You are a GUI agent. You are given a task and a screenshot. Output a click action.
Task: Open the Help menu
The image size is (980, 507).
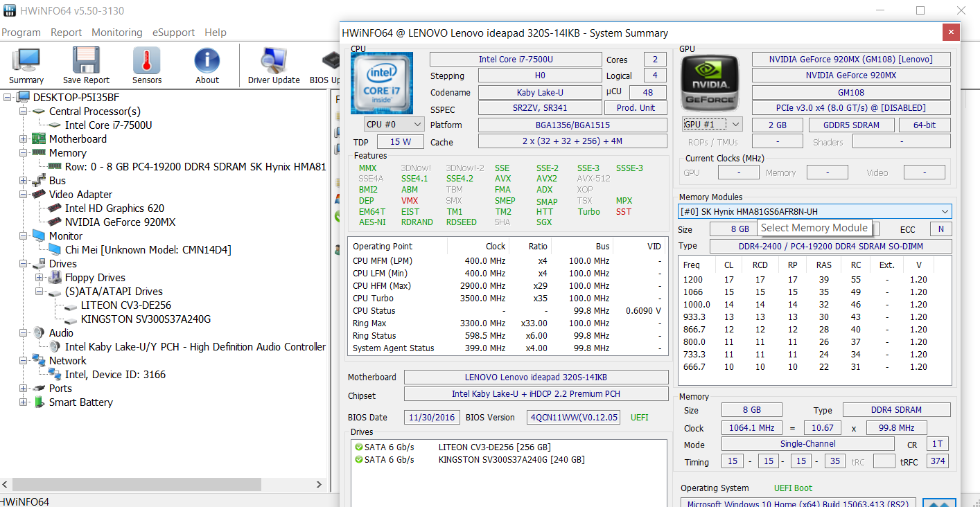pyautogui.click(x=216, y=33)
